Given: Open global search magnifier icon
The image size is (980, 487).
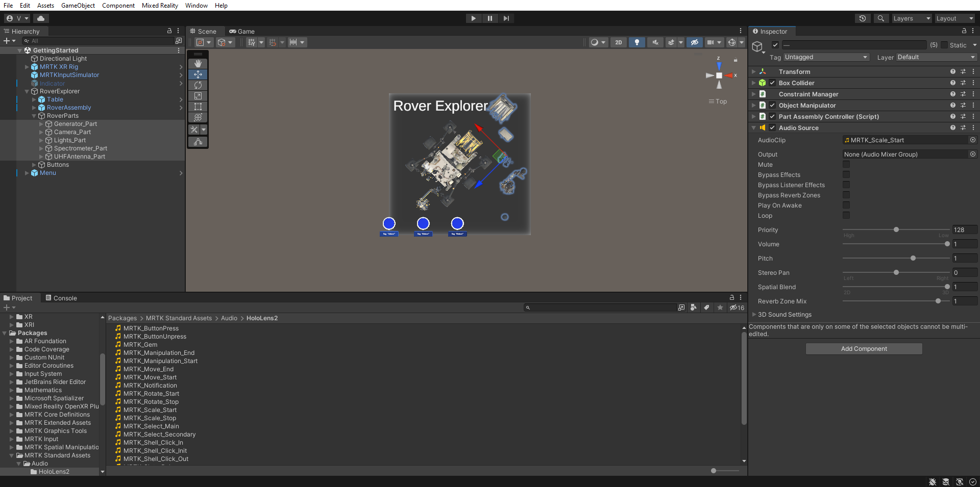Looking at the screenshot, I should [880, 18].
